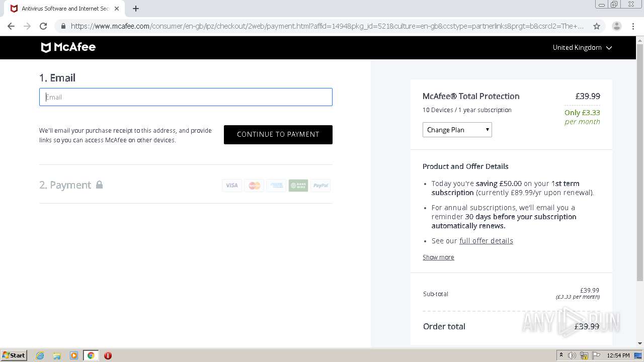Open the Windows Start menu
The width and height of the screenshot is (644, 362).
tap(14, 355)
